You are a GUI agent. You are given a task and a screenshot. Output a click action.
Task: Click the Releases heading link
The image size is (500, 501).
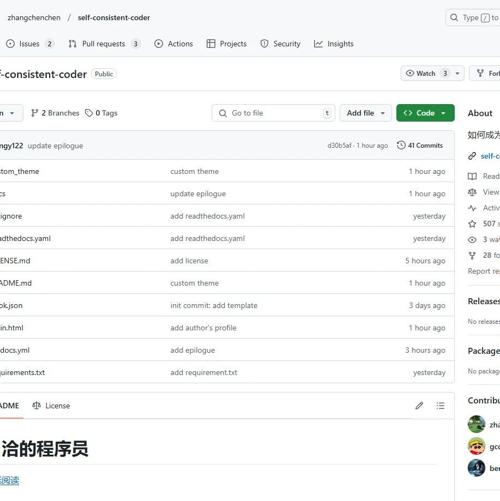tap(484, 301)
